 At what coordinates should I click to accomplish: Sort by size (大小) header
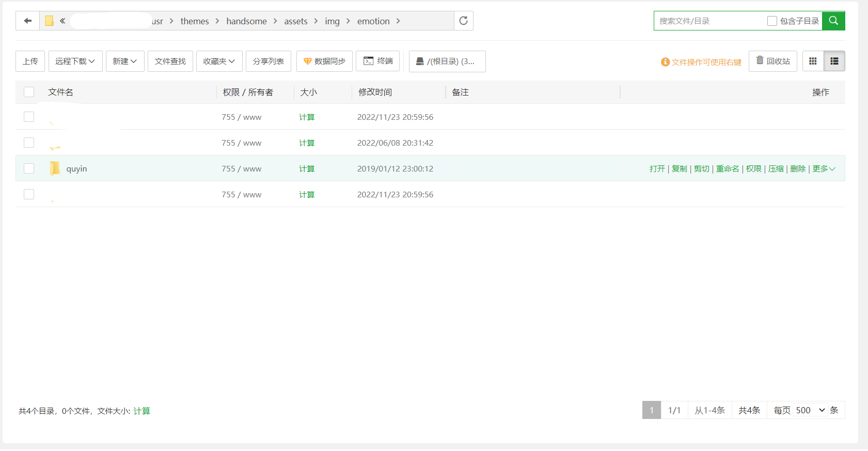click(x=309, y=92)
